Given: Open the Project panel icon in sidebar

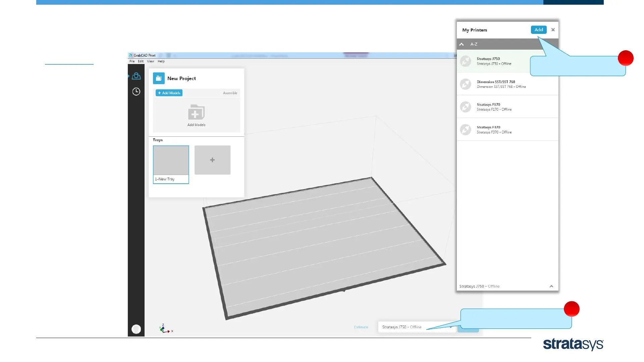Looking at the screenshot, I should coord(136,76).
